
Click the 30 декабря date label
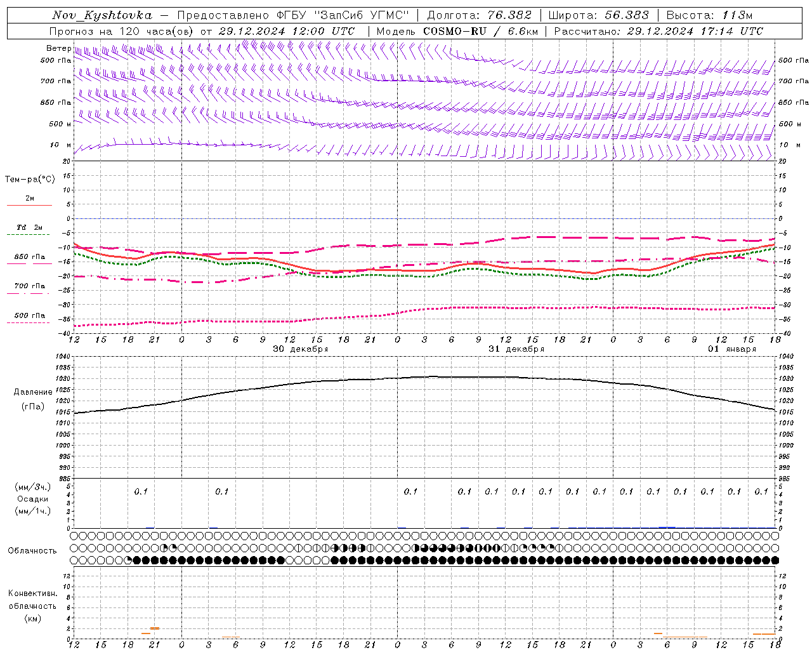coord(300,349)
